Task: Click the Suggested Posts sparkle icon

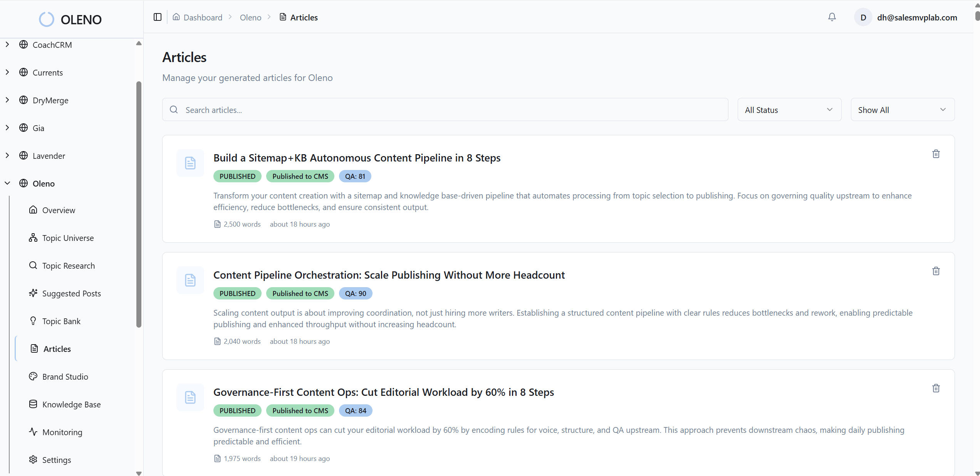Action: [x=33, y=293]
